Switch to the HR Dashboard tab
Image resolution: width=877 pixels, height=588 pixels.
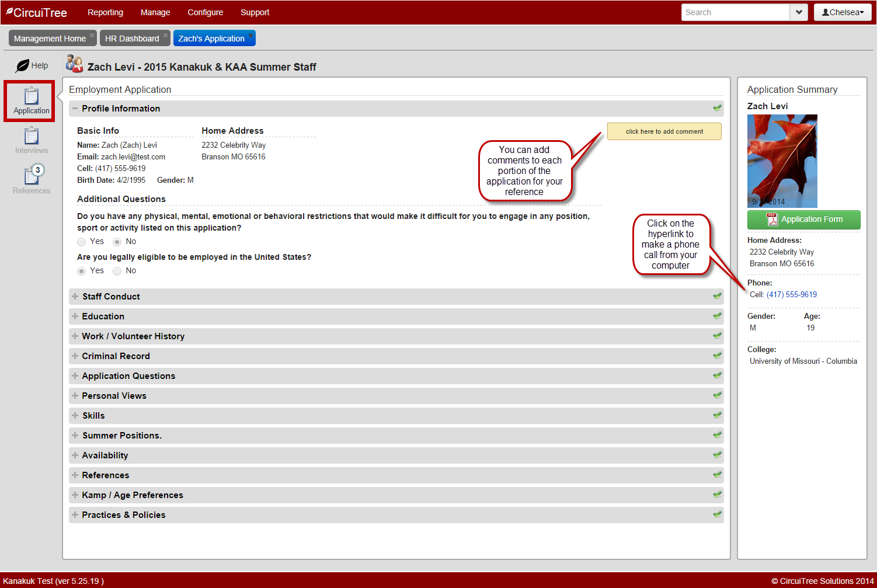132,39
